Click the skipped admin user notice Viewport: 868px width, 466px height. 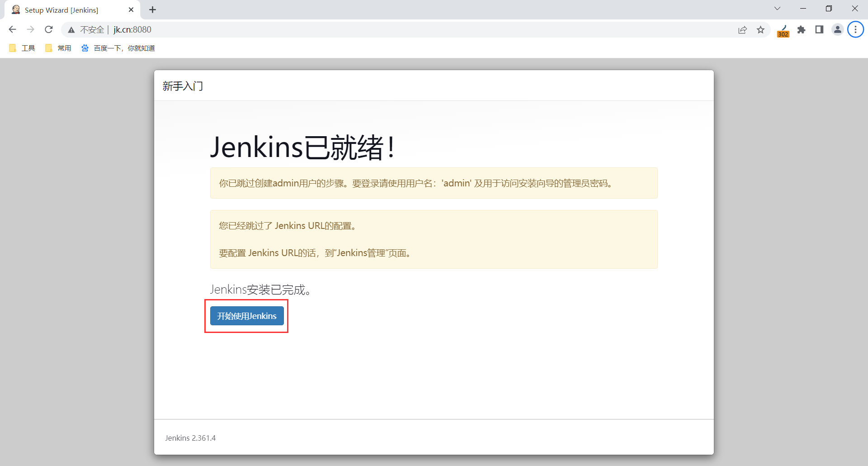click(434, 183)
